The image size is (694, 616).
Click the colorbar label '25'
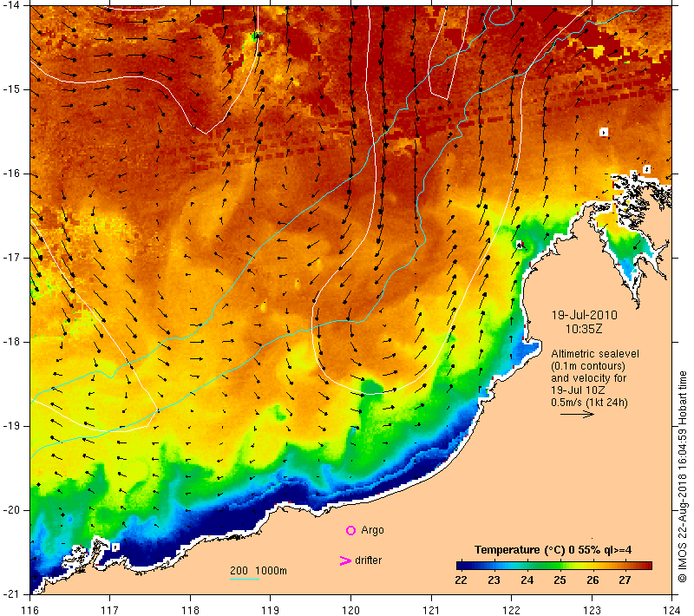click(560, 580)
